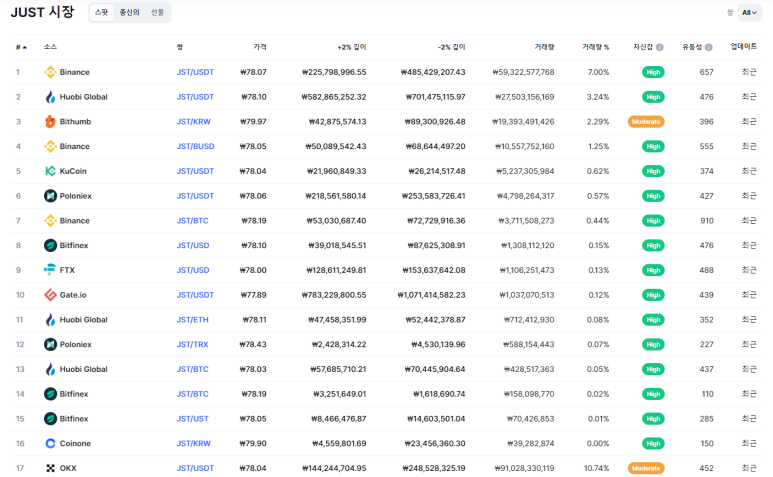This screenshot has width=773, height=477.
Task: Click the FTX logo icon
Action: 50,270
